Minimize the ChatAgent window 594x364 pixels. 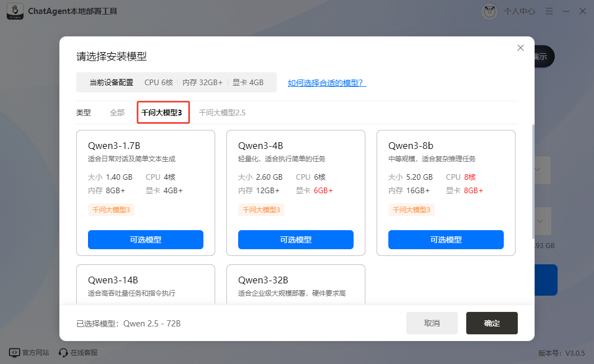tap(567, 11)
